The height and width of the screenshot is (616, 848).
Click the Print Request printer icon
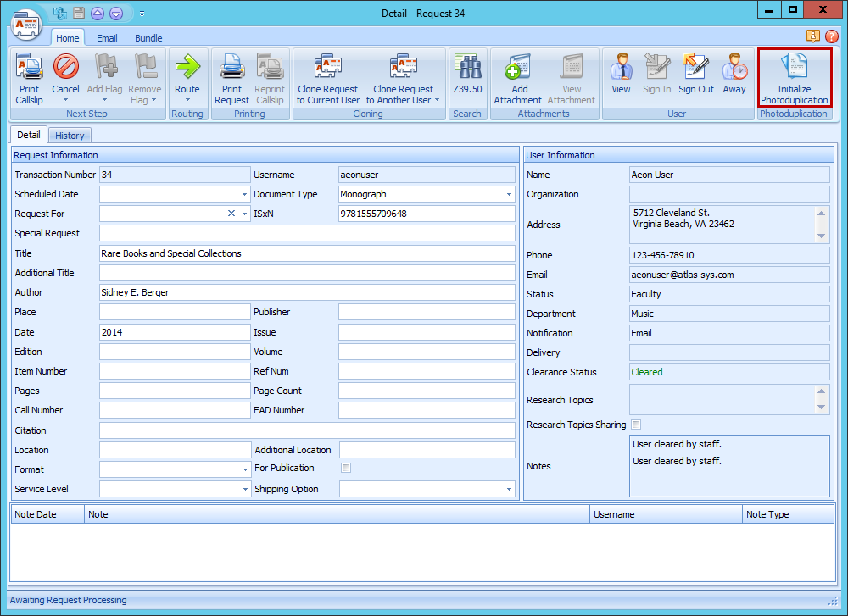pos(232,68)
